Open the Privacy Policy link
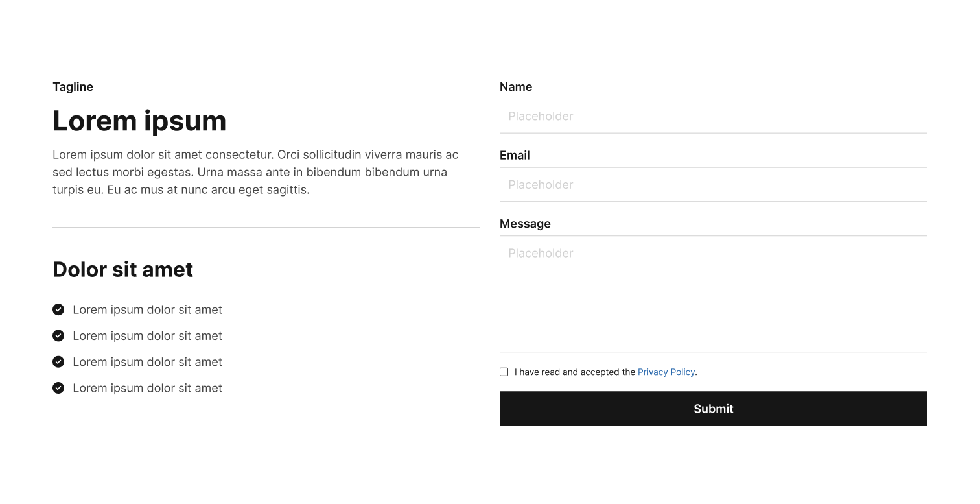The height and width of the screenshot is (504, 980). point(666,372)
